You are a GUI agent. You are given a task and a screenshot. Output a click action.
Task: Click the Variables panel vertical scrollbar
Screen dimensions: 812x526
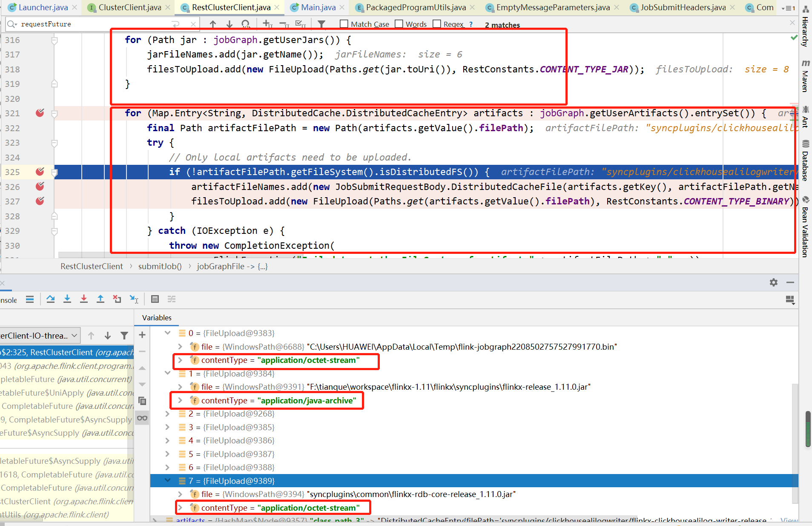coord(795,443)
